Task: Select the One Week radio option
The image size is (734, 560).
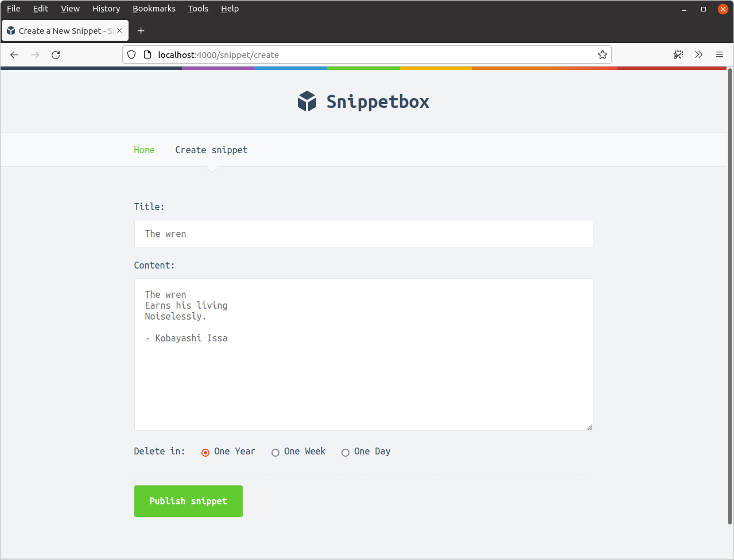Action: [x=275, y=453]
